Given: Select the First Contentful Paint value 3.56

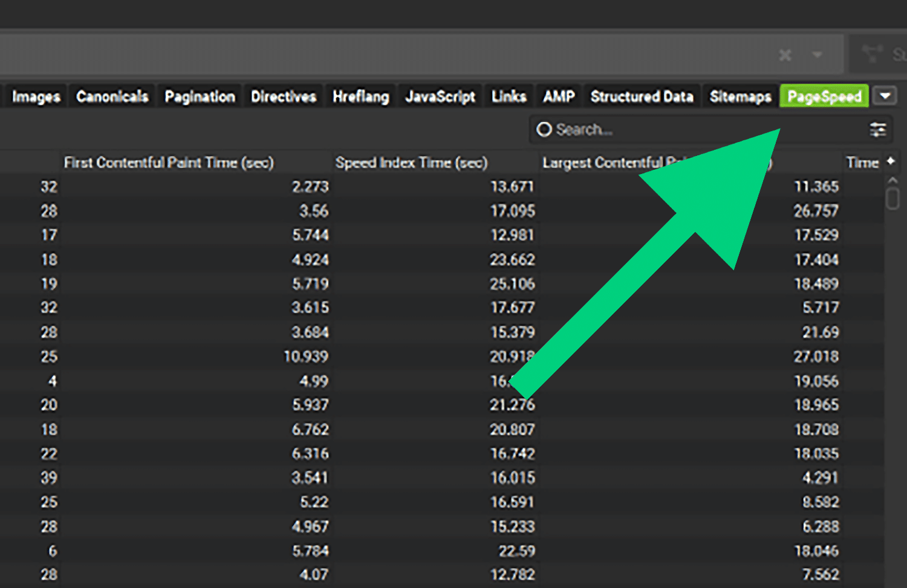Looking at the screenshot, I should click(314, 211).
